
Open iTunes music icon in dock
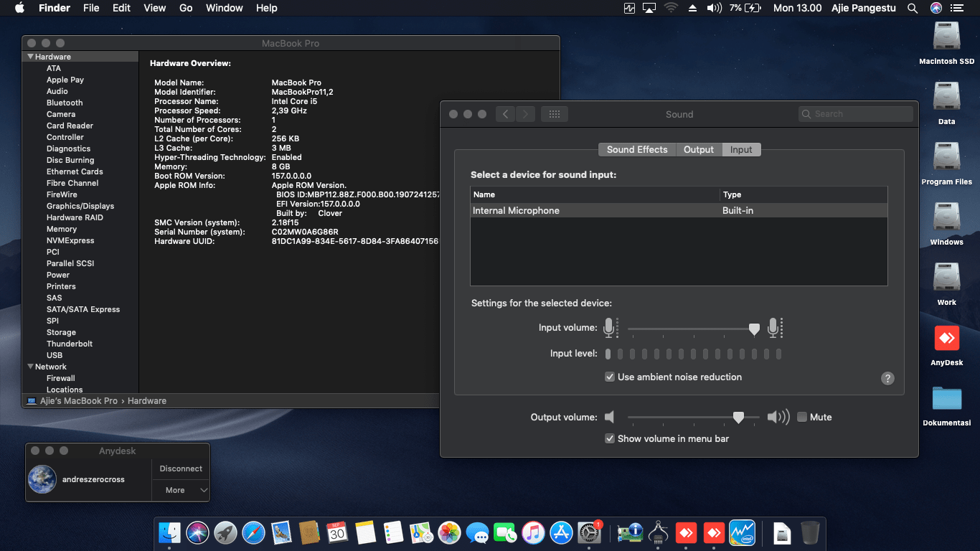[533, 532]
